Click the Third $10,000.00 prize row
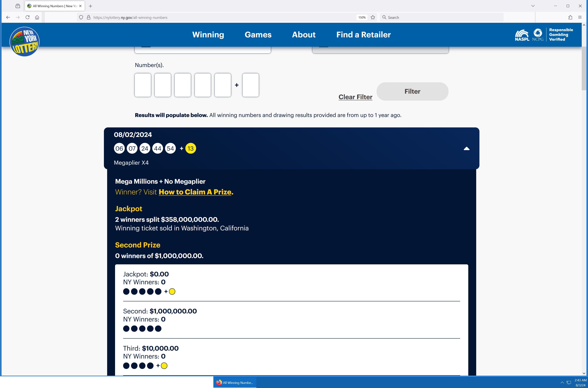588x388 pixels. (x=292, y=357)
